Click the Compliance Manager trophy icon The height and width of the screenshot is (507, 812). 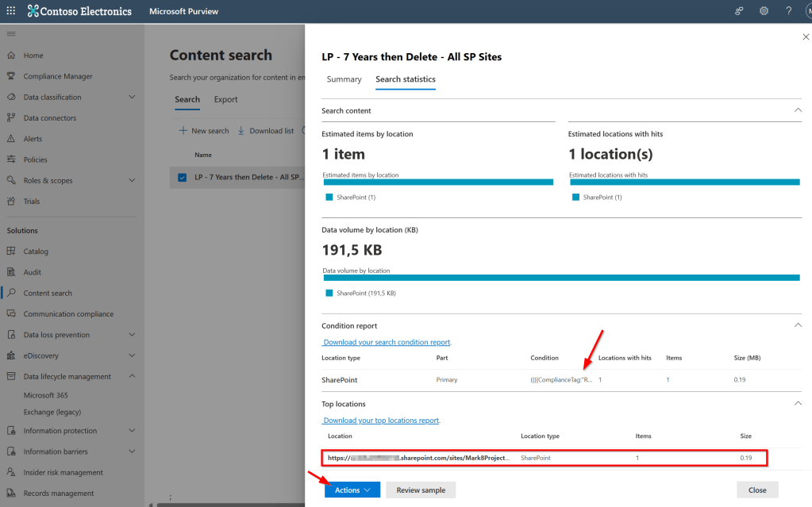coord(11,76)
